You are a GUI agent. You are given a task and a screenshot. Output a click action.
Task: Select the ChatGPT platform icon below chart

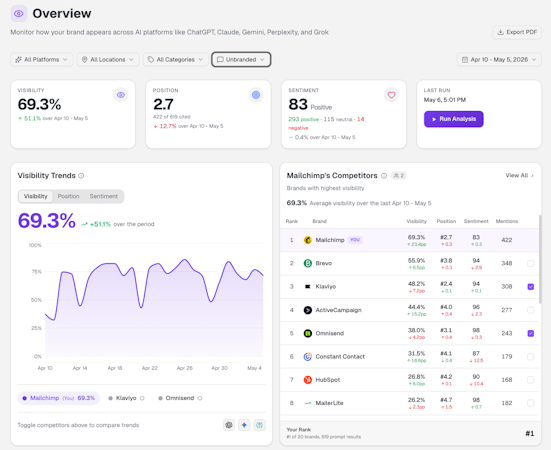point(229,425)
